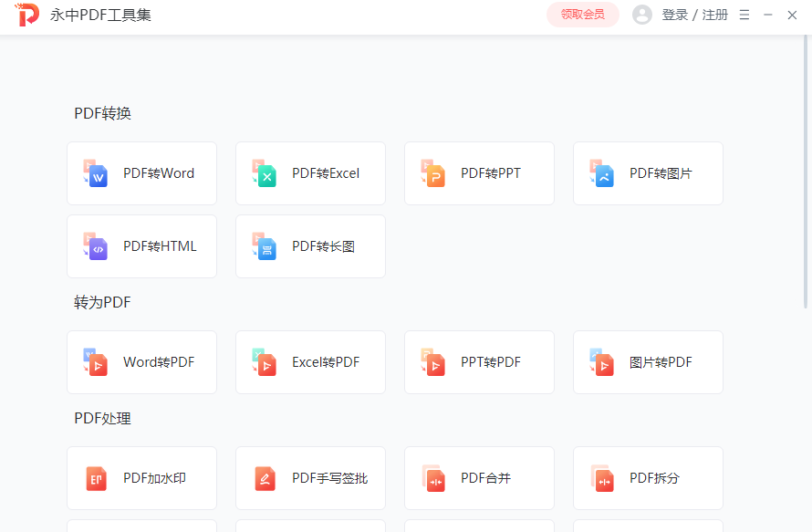Click the PDF转换 section heading
This screenshot has width=812, height=532.
102,113
